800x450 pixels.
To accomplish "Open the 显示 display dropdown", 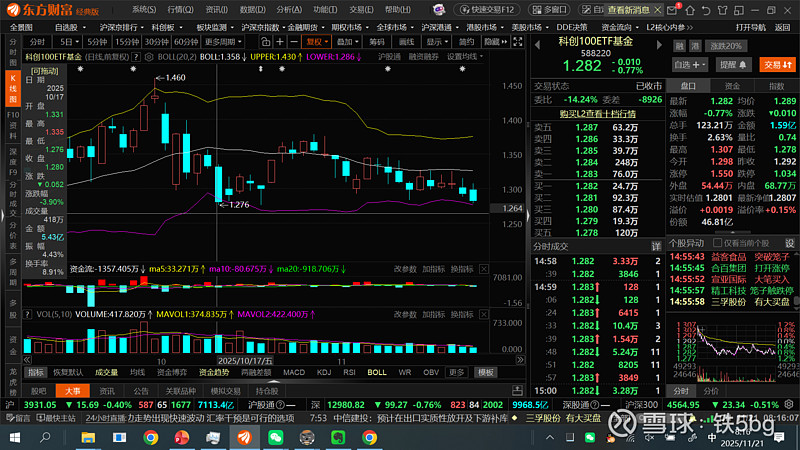I will [437, 42].
